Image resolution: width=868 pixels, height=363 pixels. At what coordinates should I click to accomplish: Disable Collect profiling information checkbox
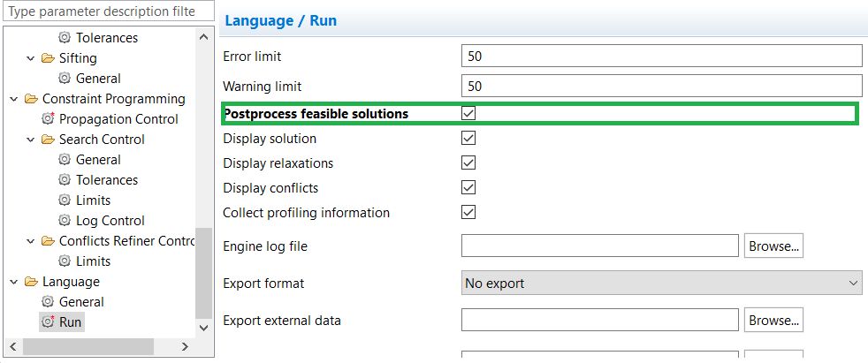click(469, 213)
